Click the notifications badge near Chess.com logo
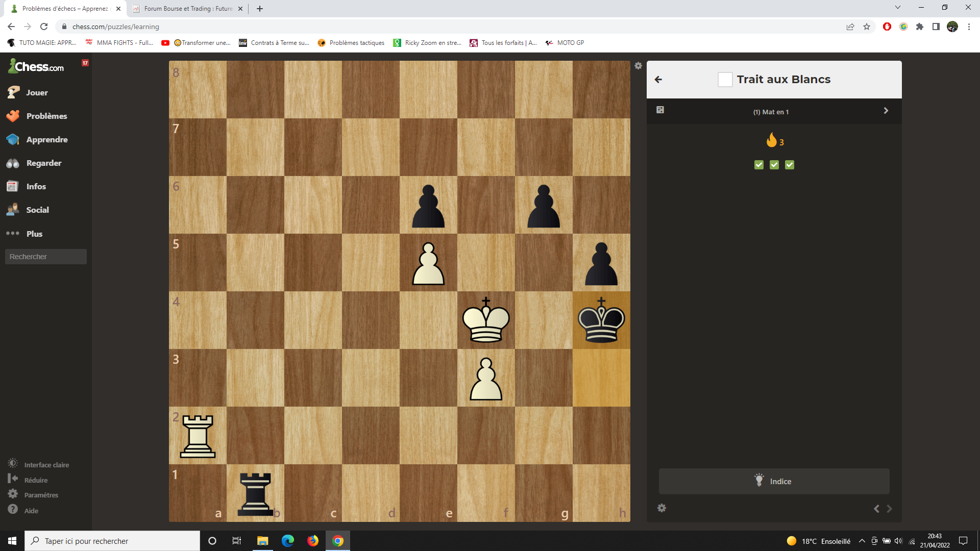This screenshot has width=980, height=551. pos(85,63)
